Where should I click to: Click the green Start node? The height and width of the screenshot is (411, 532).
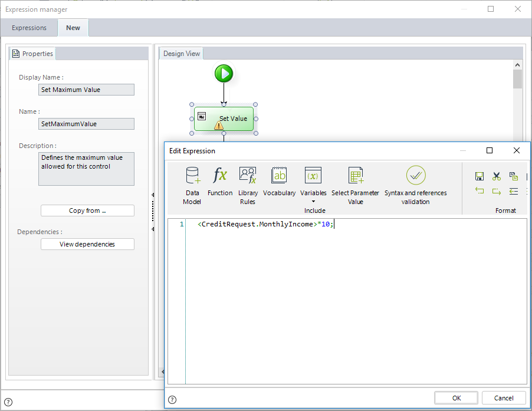[224, 73]
